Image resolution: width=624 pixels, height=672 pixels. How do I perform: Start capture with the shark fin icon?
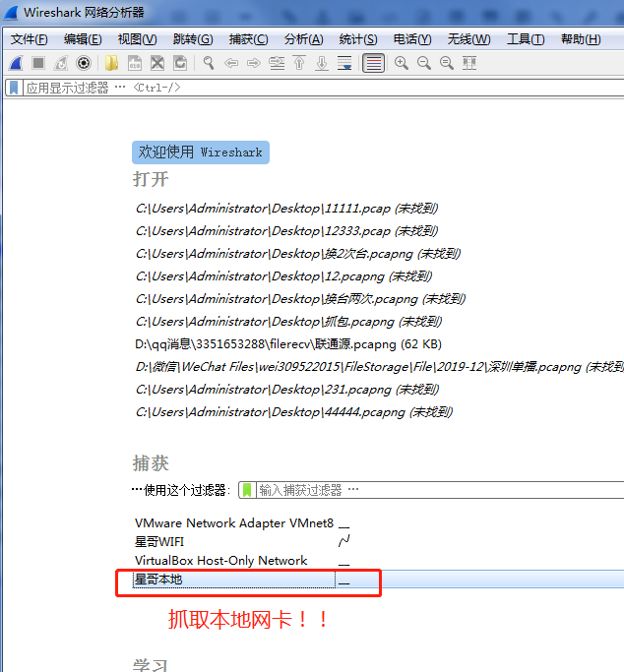point(16,63)
